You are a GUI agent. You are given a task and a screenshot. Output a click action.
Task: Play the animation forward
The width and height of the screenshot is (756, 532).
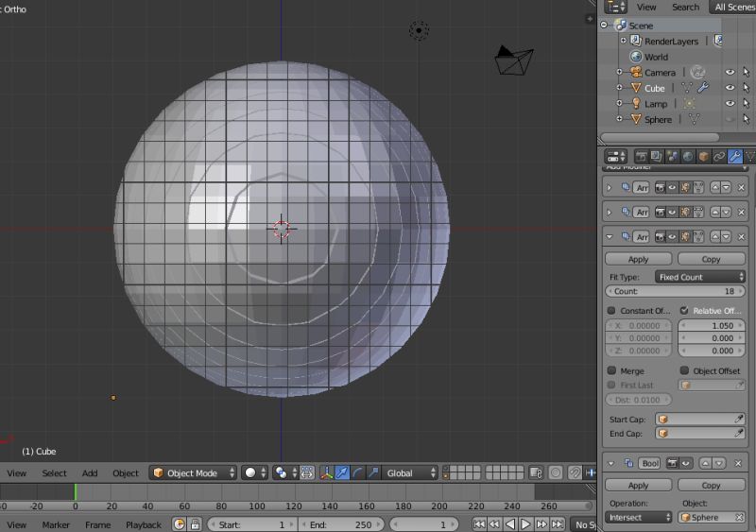[525, 524]
